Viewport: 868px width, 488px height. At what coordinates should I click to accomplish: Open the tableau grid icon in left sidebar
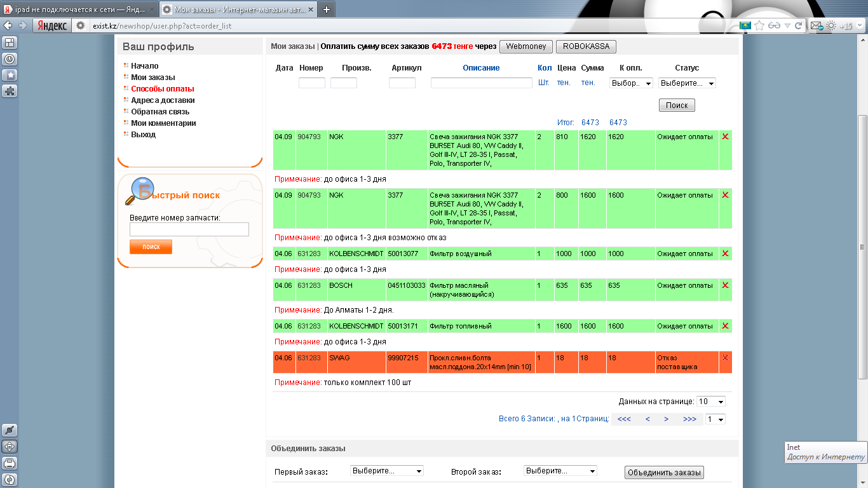coord(10,43)
